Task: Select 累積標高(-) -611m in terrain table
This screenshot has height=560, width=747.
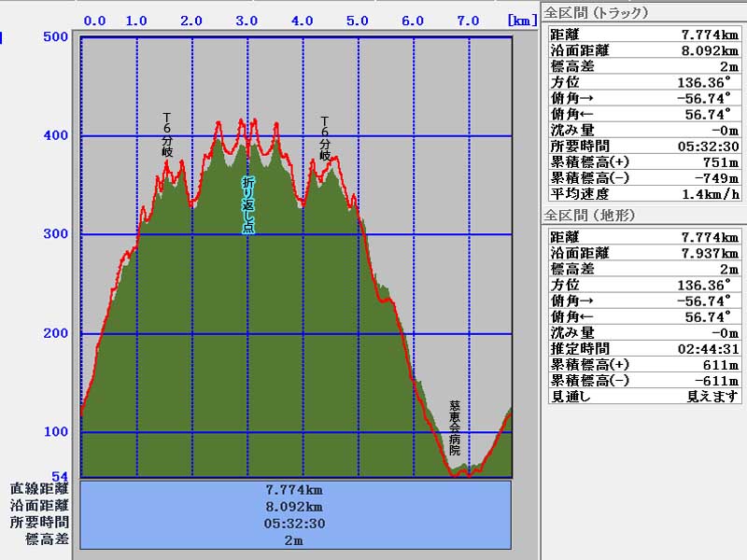Action: pos(643,380)
